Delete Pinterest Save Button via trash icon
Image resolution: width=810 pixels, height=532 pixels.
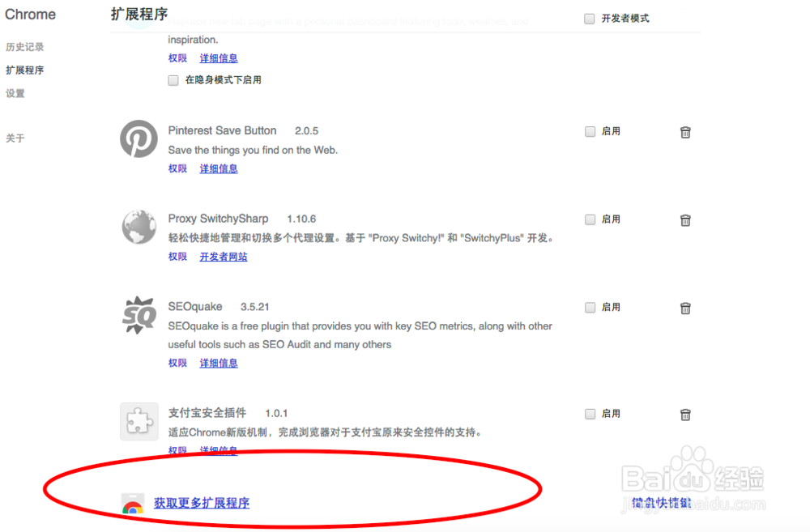click(685, 132)
